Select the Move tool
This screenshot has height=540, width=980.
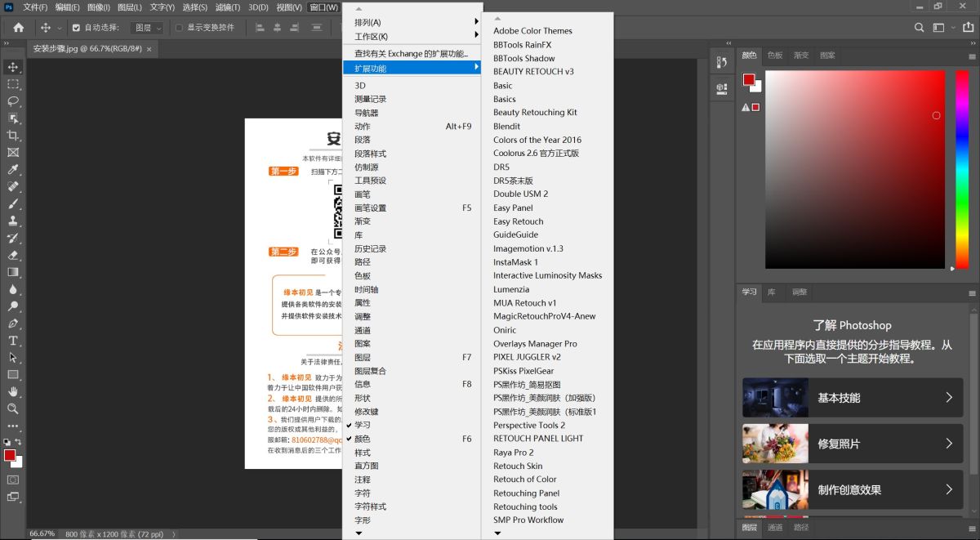pyautogui.click(x=13, y=67)
